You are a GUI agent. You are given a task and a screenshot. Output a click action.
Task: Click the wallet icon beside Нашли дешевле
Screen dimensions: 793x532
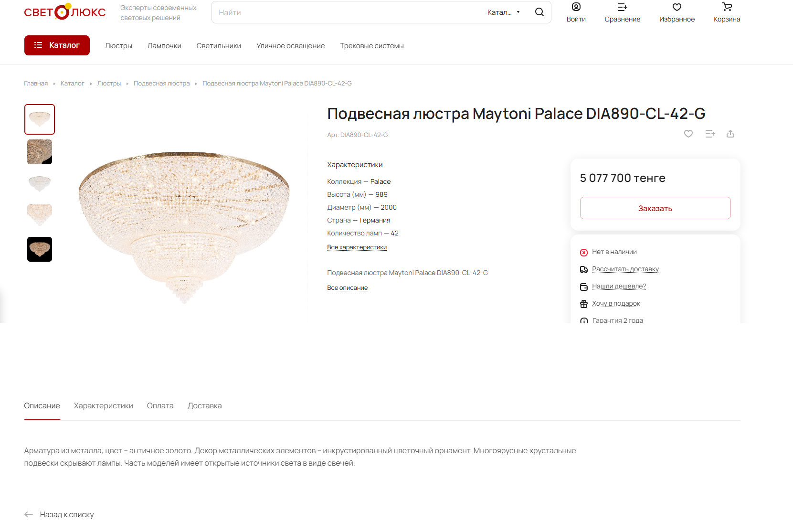(x=584, y=287)
